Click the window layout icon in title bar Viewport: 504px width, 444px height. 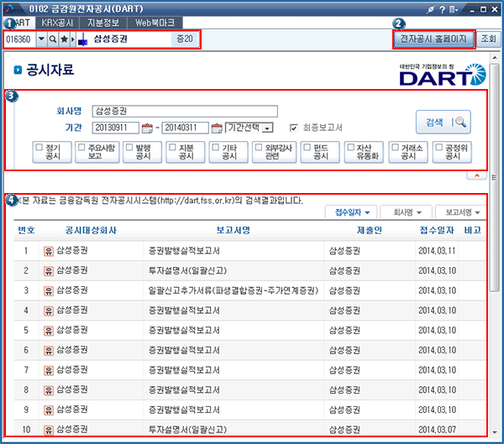[454, 9]
